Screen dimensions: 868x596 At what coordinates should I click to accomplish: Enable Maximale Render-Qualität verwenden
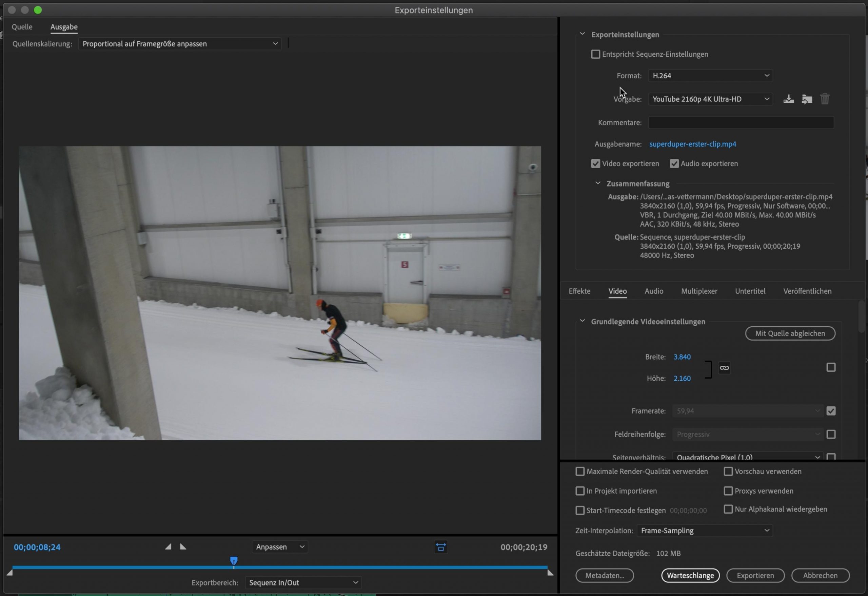click(x=580, y=472)
